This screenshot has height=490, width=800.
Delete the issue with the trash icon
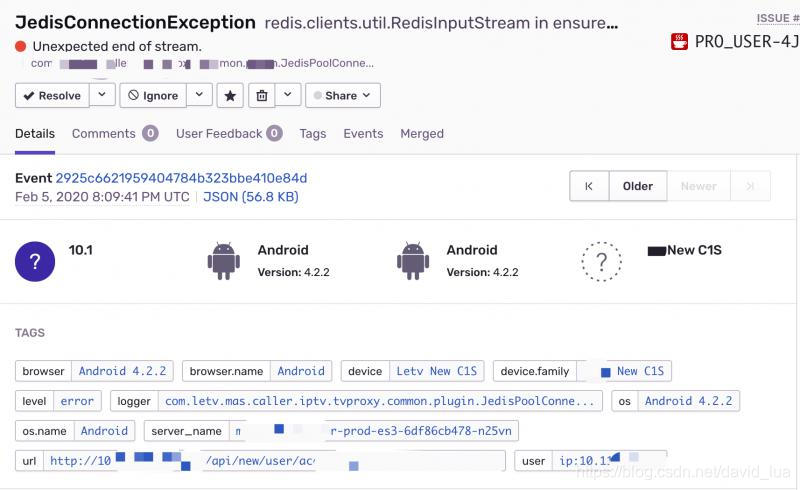[x=262, y=95]
